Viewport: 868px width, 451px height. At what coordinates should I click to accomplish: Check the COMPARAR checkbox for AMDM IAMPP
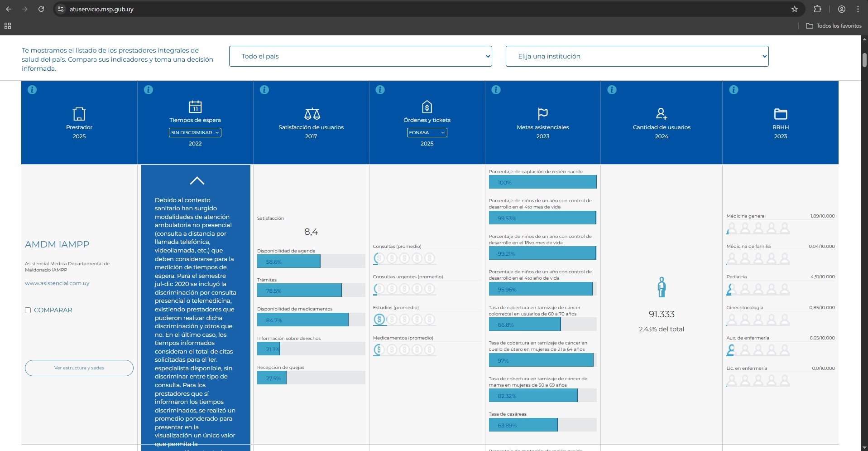(x=28, y=310)
